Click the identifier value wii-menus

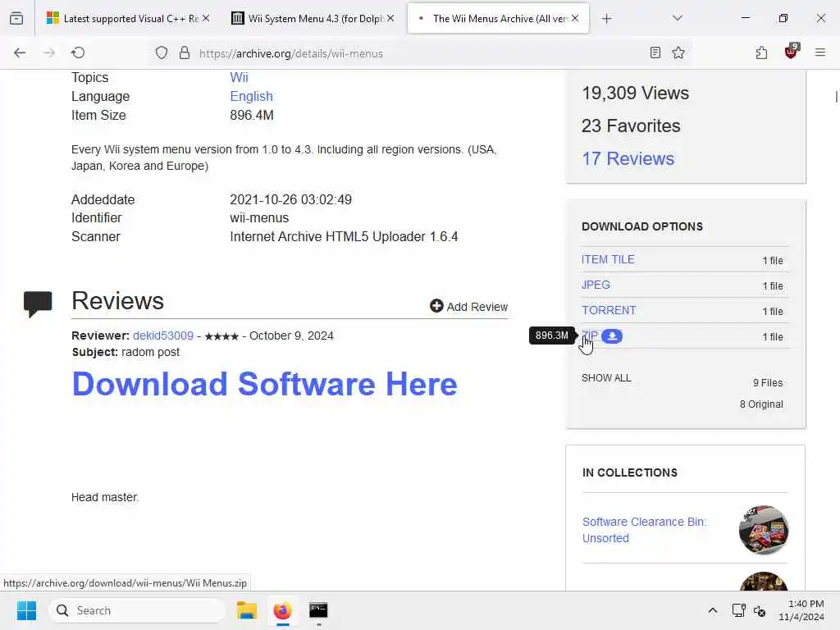pos(259,218)
